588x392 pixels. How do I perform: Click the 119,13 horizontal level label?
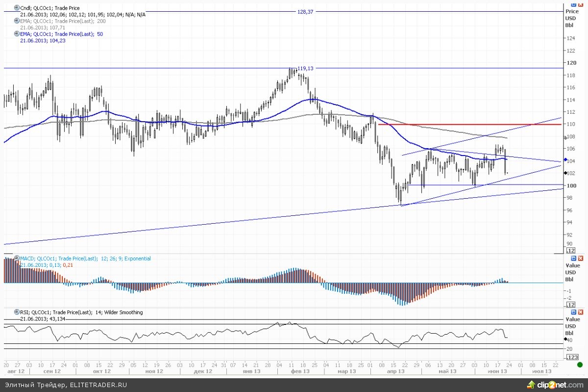pyautogui.click(x=305, y=69)
